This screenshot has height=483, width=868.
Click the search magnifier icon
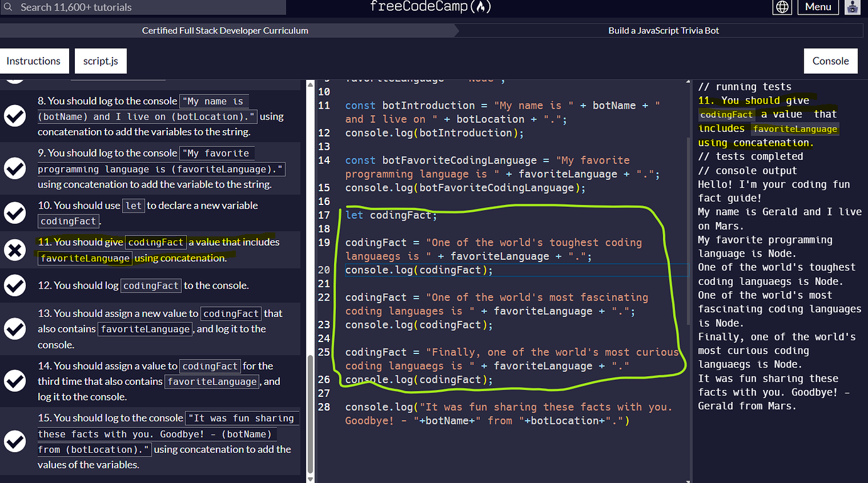click(9, 7)
